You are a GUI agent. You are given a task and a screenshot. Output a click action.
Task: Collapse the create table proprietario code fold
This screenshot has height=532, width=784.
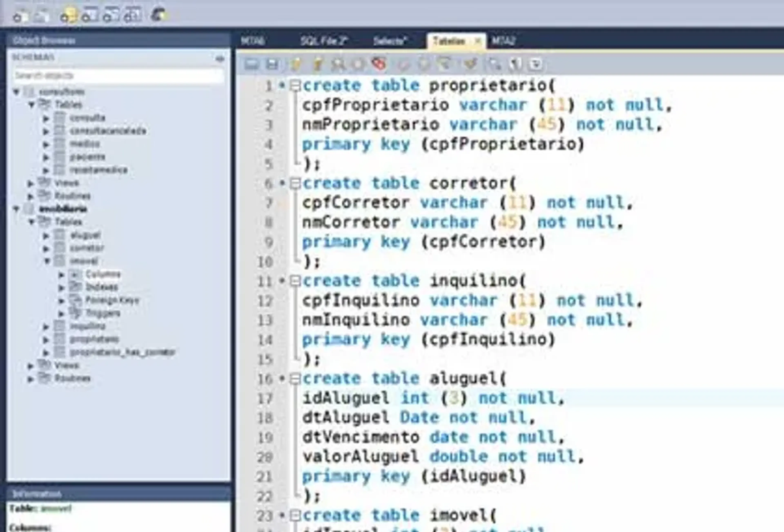295,86
